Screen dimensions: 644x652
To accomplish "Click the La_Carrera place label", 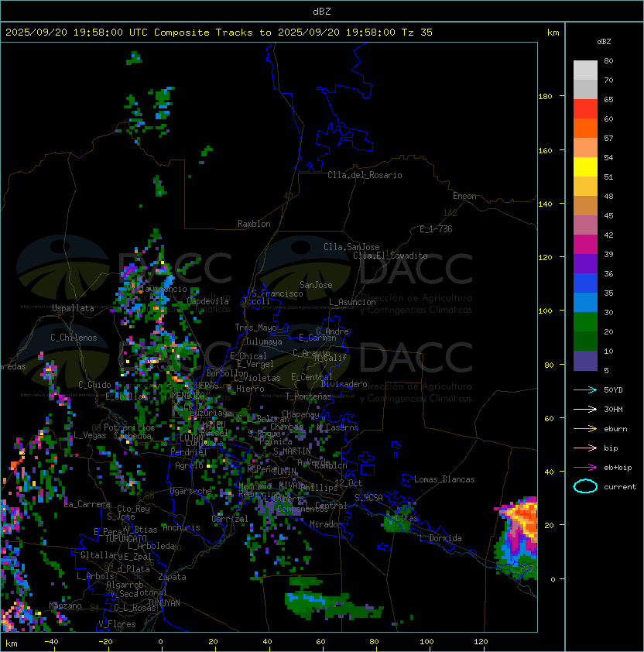I will pos(87,504).
